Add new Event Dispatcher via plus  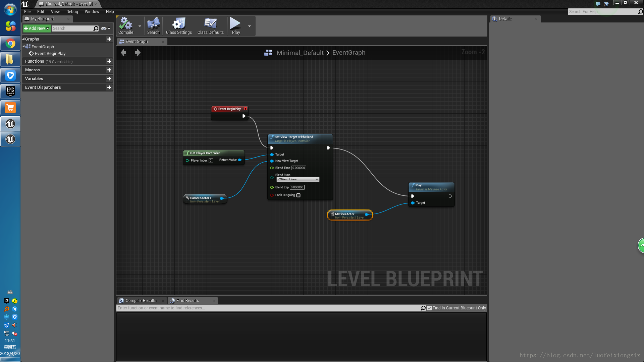tap(109, 87)
